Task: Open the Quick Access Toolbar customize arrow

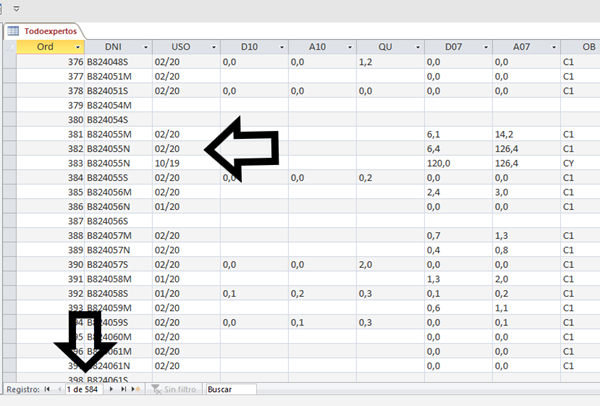Action: 16,8
